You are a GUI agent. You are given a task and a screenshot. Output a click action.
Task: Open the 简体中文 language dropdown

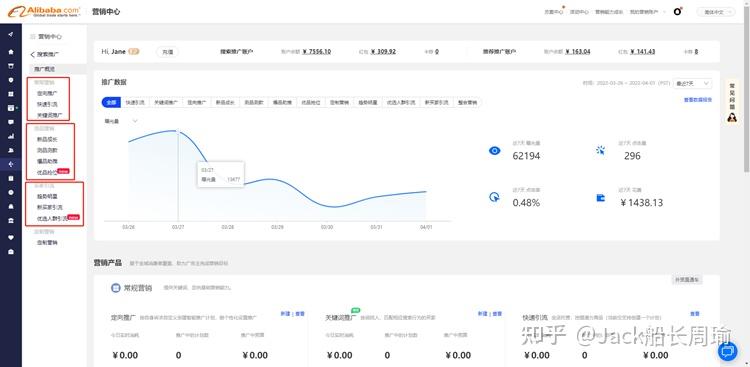(x=716, y=12)
